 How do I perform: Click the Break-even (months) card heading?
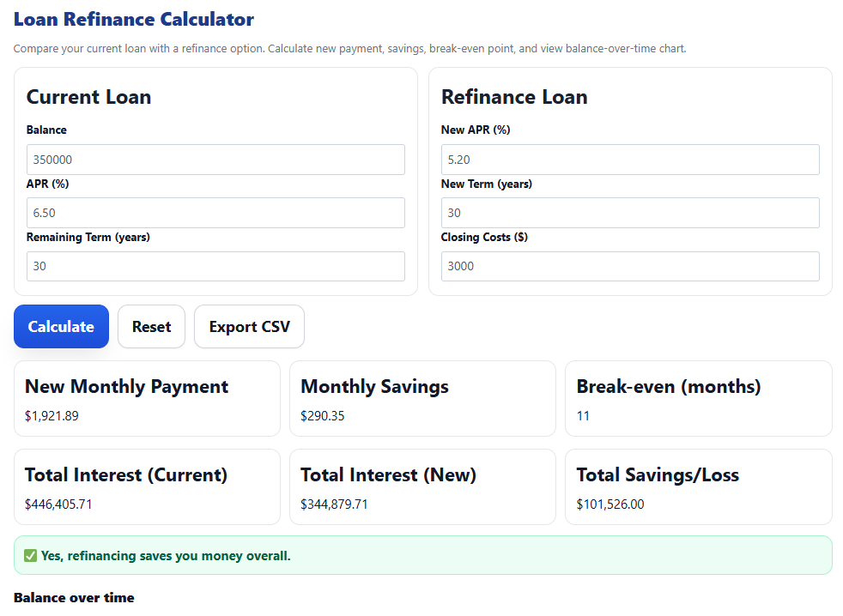click(668, 386)
